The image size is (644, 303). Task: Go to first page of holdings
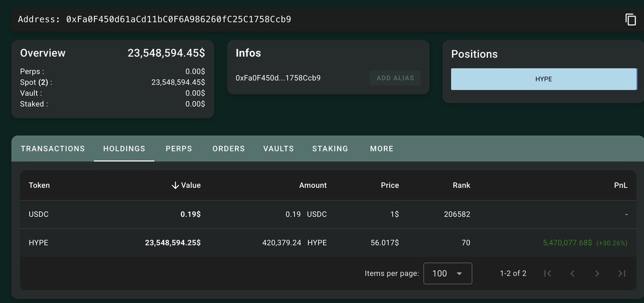coord(547,274)
